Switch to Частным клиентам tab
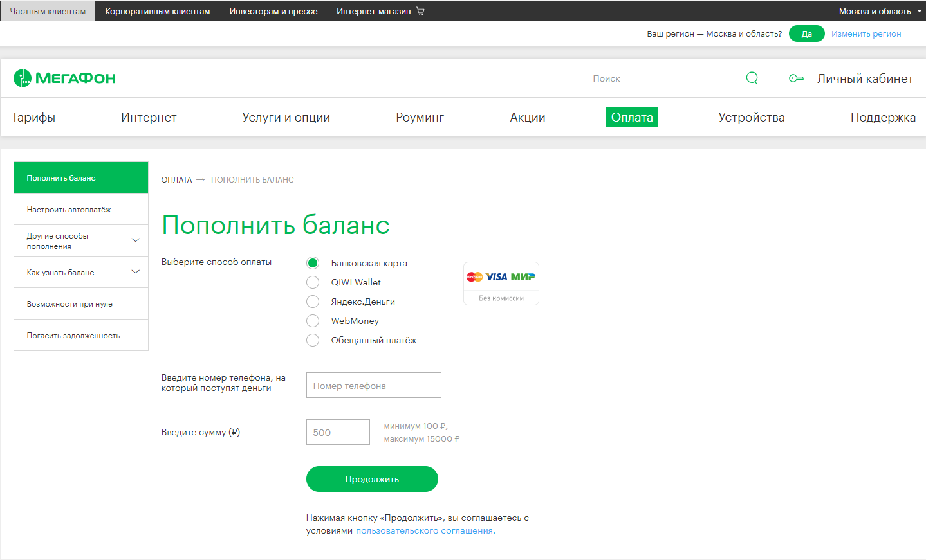 pos(48,11)
